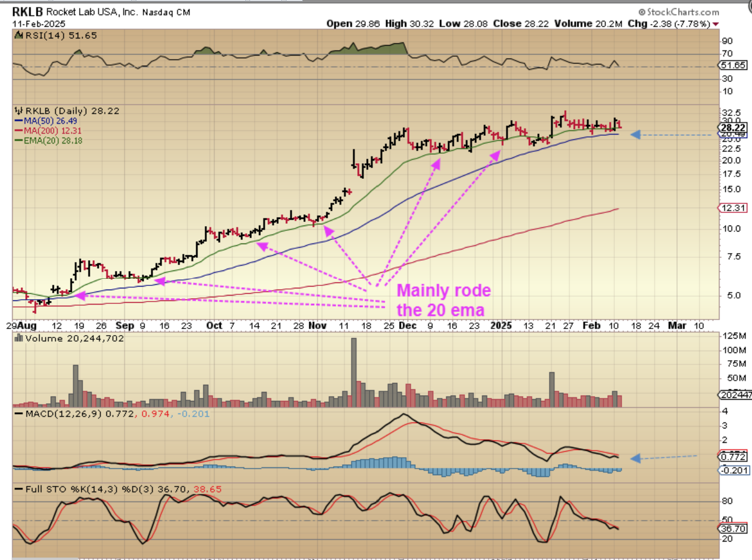
Task: Click the 36.70 stochastic value flag
Action: [733, 529]
